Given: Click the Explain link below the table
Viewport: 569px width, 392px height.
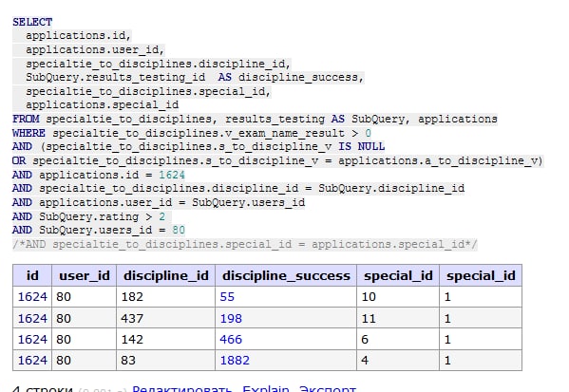Looking at the screenshot, I should pyautogui.click(x=266, y=389).
